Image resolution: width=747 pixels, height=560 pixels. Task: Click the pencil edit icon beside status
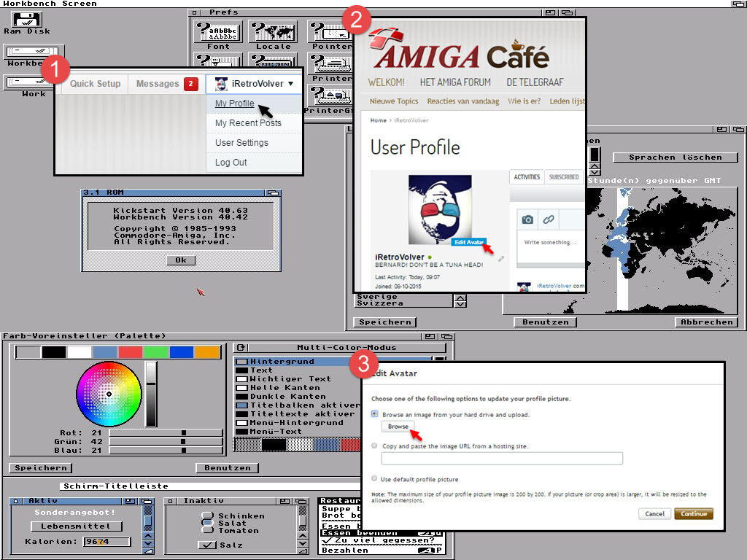pyautogui.click(x=501, y=259)
